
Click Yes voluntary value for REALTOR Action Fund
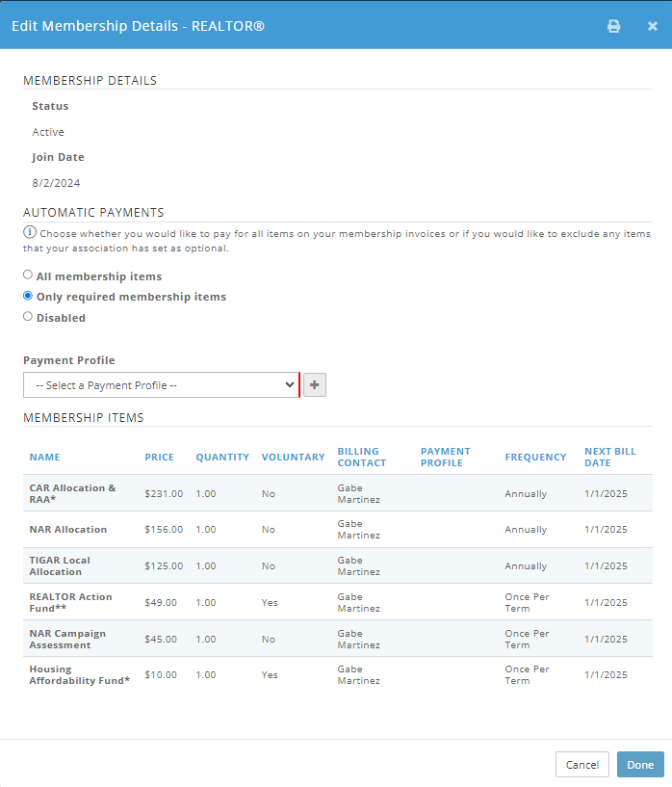270,603
